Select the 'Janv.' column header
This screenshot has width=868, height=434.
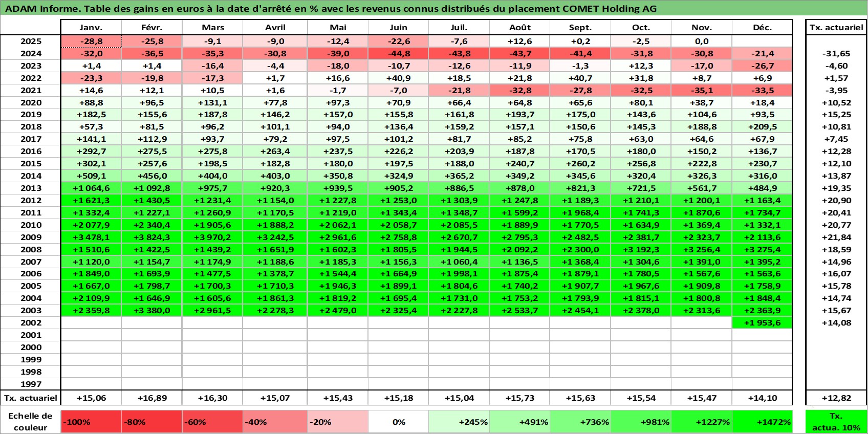tap(91, 28)
